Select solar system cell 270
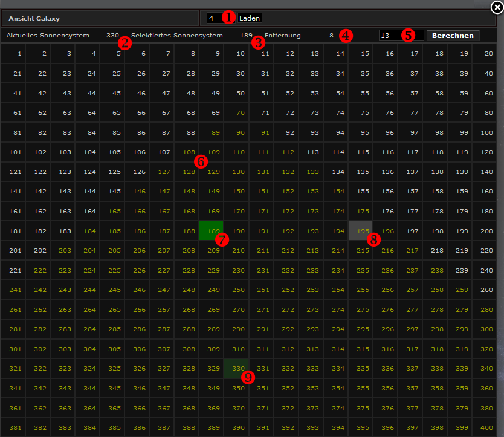Image resolution: width=504 pixels, height=437 pixels. [x=236, y=309]
